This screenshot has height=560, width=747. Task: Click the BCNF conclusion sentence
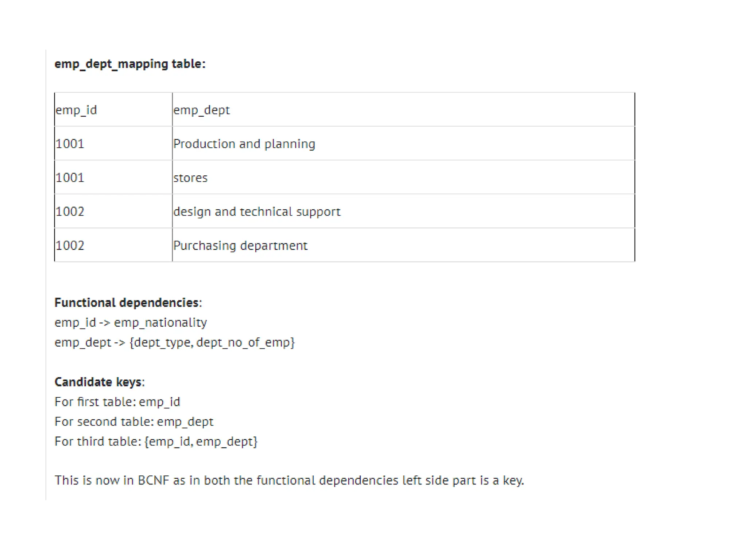289,480
